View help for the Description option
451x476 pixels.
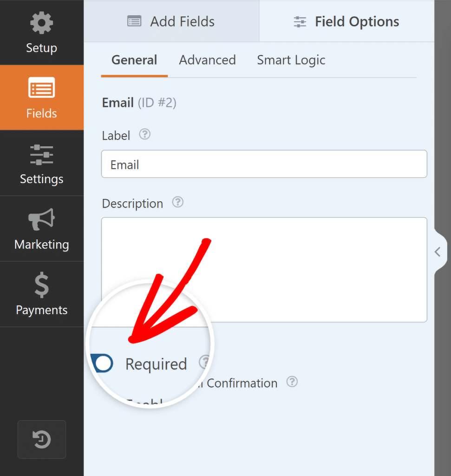point(177,202)
